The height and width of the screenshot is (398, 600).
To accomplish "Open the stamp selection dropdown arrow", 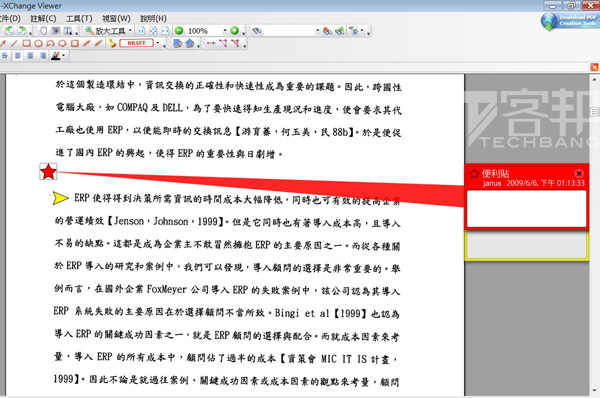I will (x=158, y=43).
